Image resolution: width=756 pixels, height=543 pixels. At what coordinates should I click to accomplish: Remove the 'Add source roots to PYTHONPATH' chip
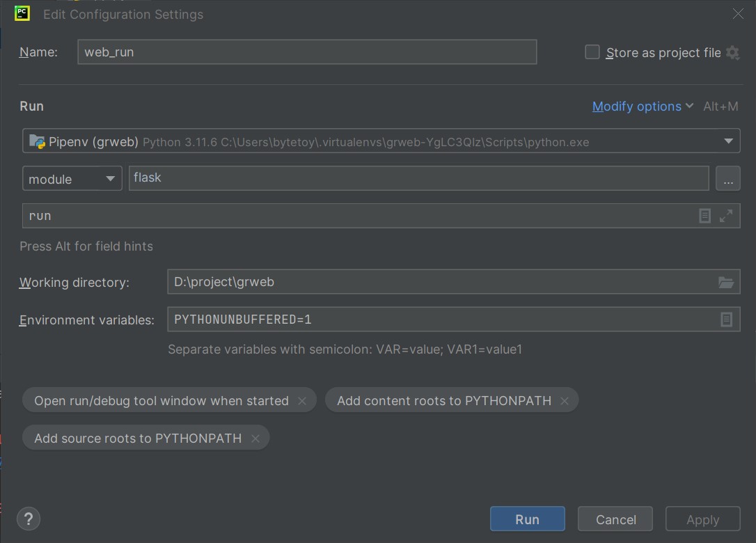[255, 439]
